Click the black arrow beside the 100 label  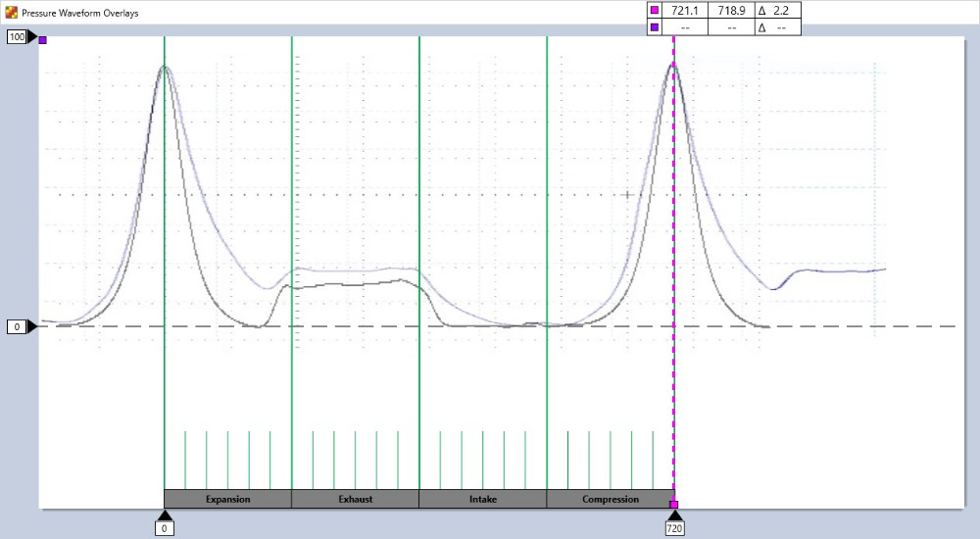(x=32, y=37)
